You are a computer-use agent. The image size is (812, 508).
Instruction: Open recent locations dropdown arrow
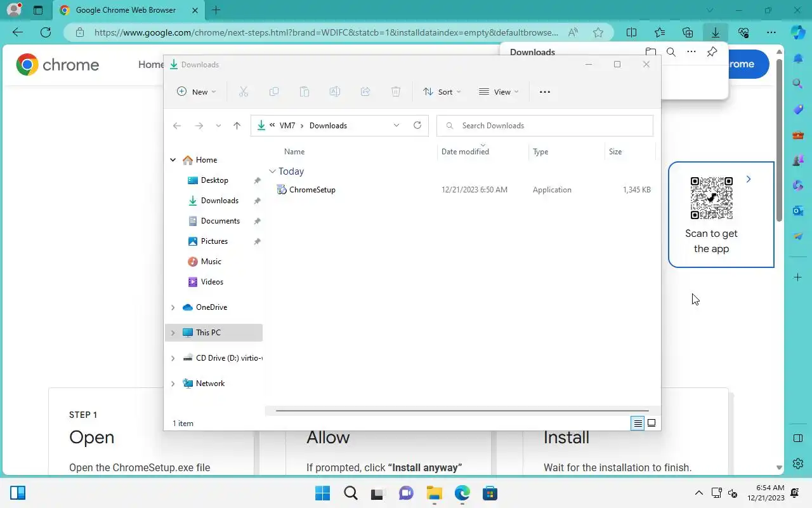[218, 126]
